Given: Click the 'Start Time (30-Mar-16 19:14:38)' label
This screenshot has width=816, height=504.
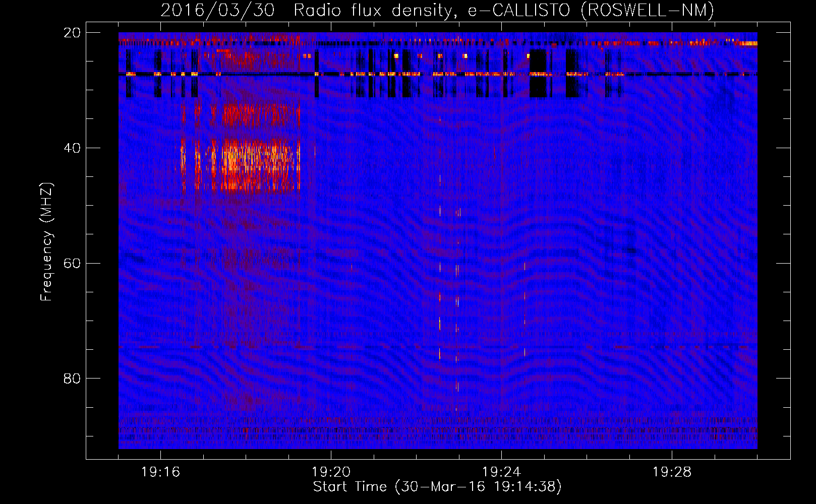Looking at the screenshot, I should point(437,487).
